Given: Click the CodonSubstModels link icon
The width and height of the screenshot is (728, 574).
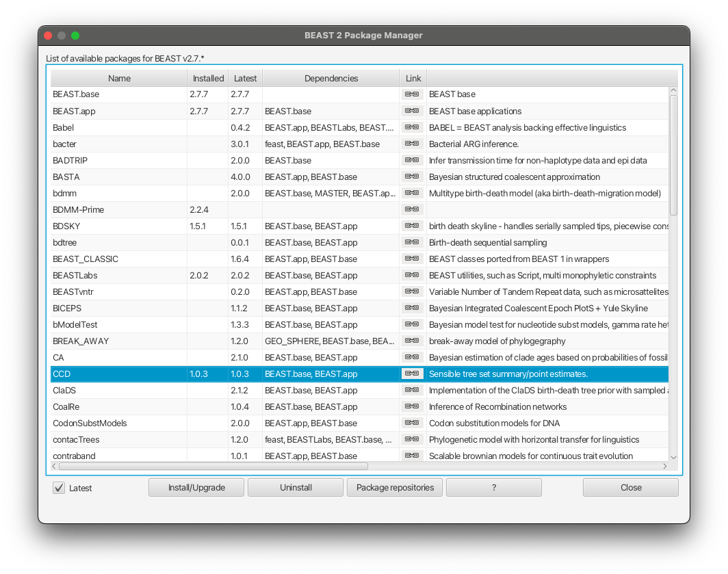Looking at the screenshot, I should coord(412,423).
